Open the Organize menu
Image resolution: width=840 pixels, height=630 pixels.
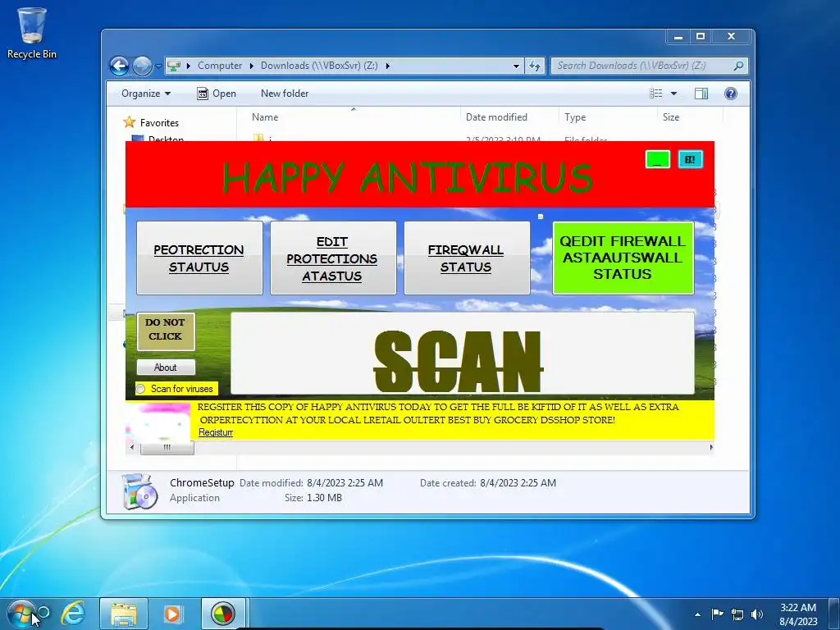[x=146, y=94]
